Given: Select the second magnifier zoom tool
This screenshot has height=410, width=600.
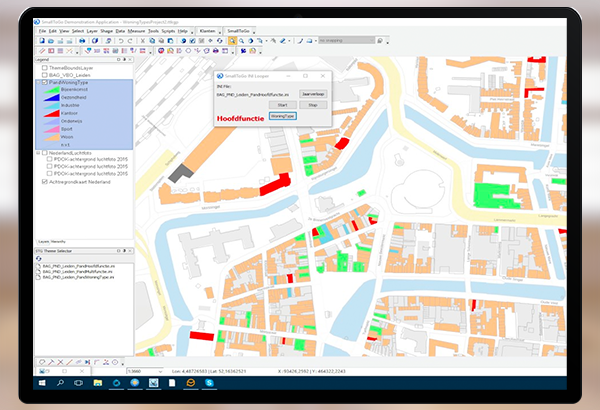Looking at the screenshot, I should tap(241, 41).
